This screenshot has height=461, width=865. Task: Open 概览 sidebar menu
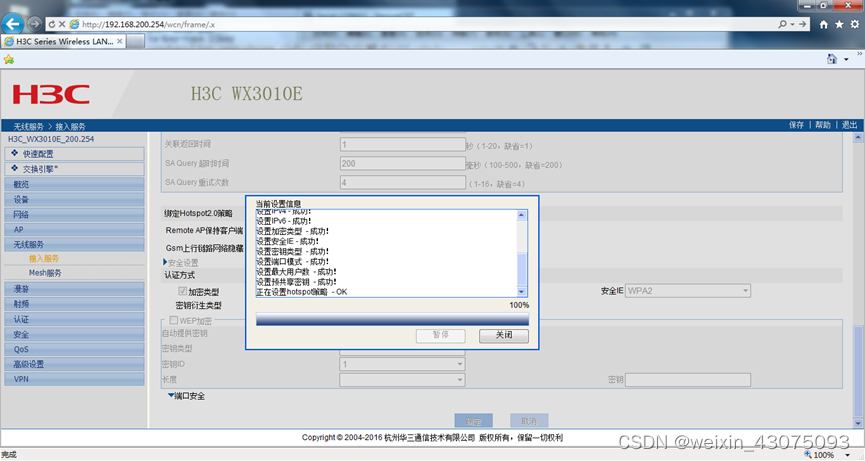[74, 184]
